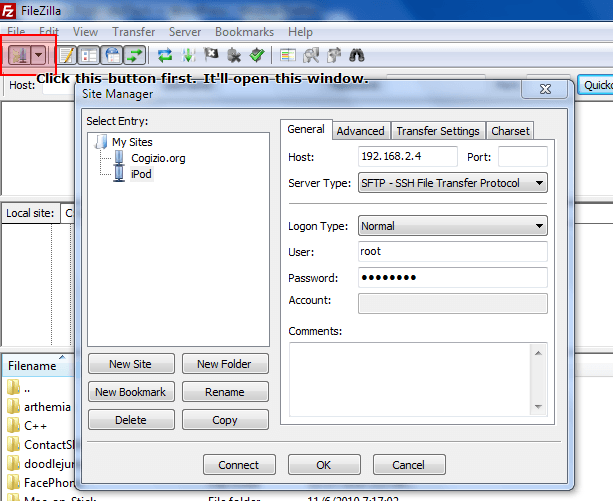Click the Comments scrollbar down arrow
The image size is (613, 501).
(538, 407)
